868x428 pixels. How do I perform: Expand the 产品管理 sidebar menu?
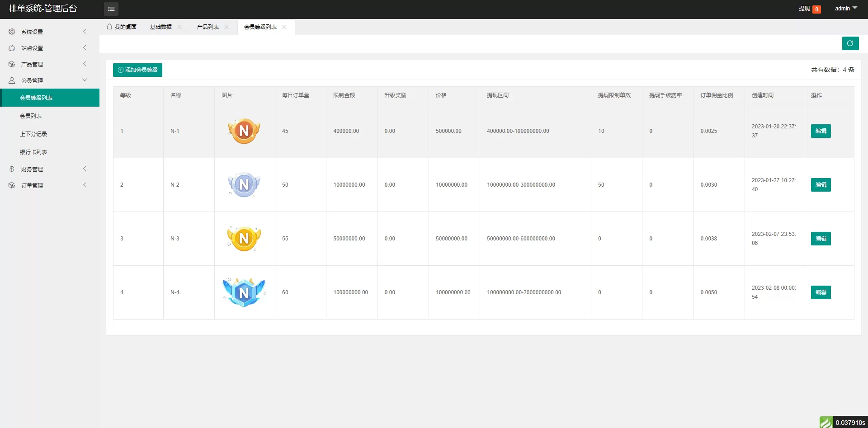[47, 64]
